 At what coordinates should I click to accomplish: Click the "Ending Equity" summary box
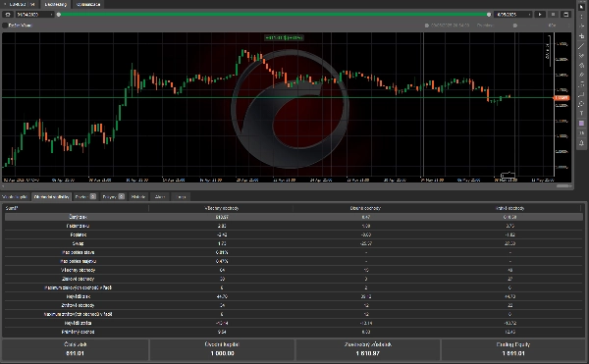(x=513, y=349)
